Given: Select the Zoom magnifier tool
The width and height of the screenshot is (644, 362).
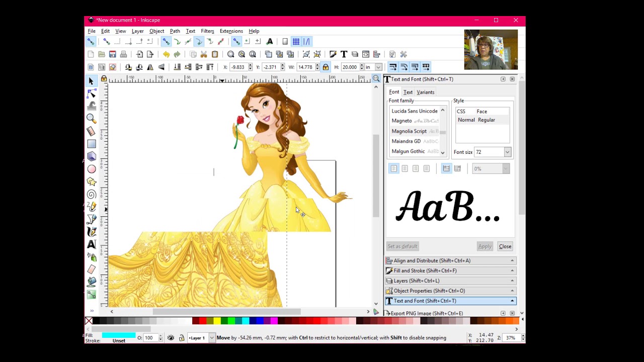Looking at the screenshot, I should tap(91, 119).
